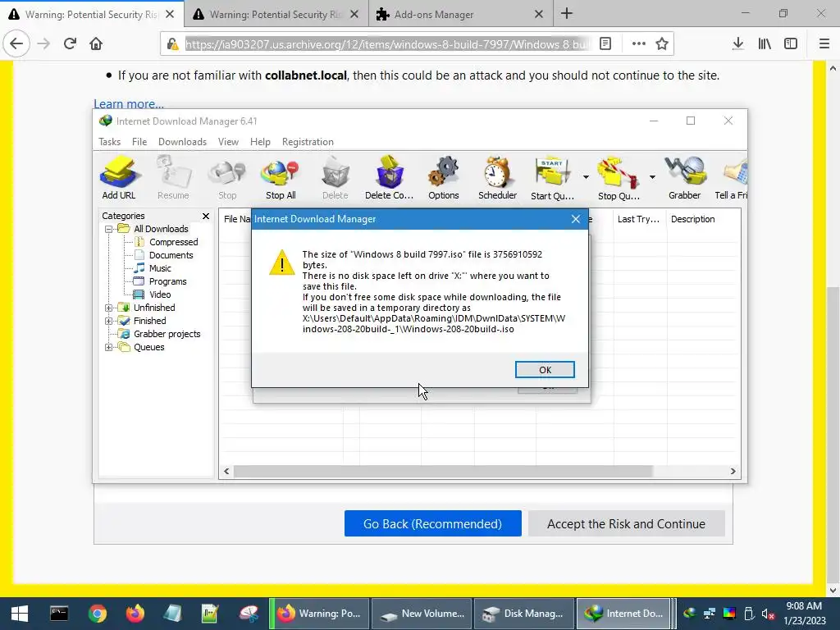Viewport: 840px width, 630px height.
Task: Click the Delete Completed toolbar icon
Action: click(x=390, y=177)
